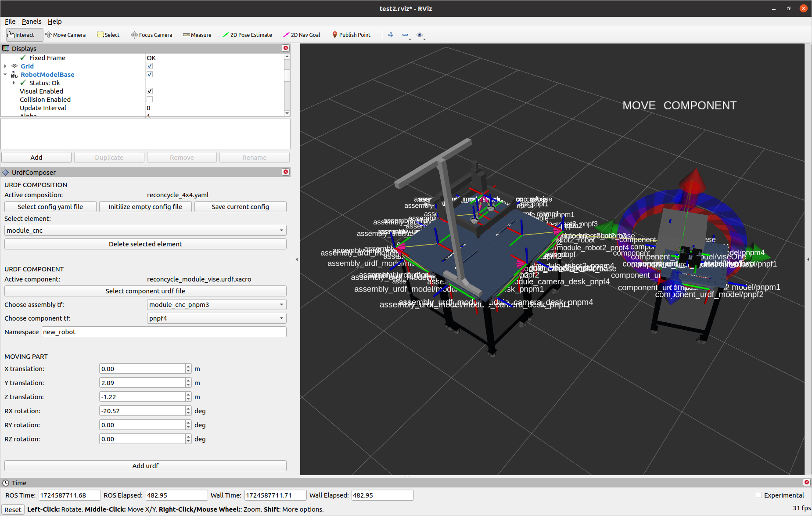The height and width of the screenshot is (516, 812).
Task: Click Delete selected element button
Action: 145,244
